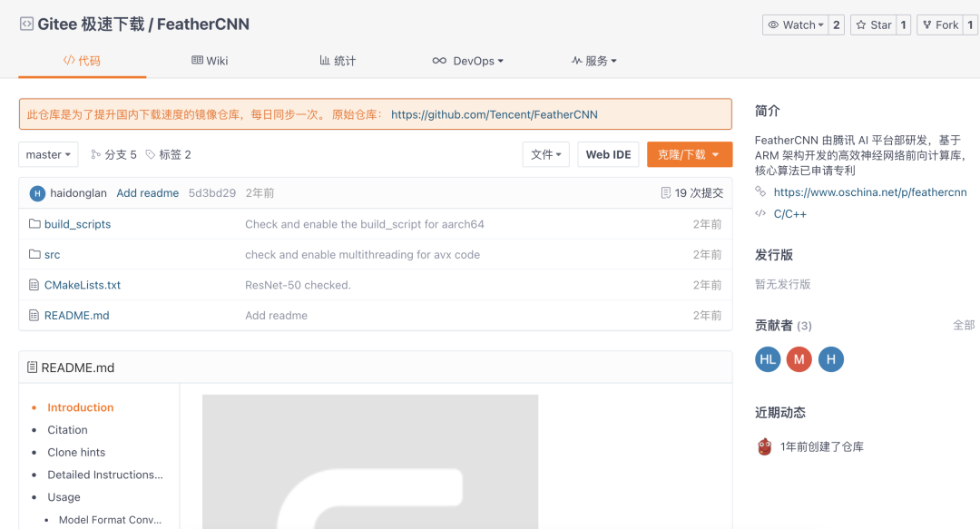This screenshot has height=529, width=980.
Task: Click the link icon before the oschina URL
Action: [760, 191]
